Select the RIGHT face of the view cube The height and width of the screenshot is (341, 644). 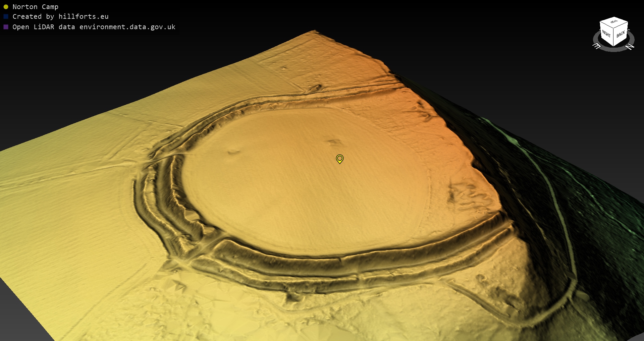point(606,34)
